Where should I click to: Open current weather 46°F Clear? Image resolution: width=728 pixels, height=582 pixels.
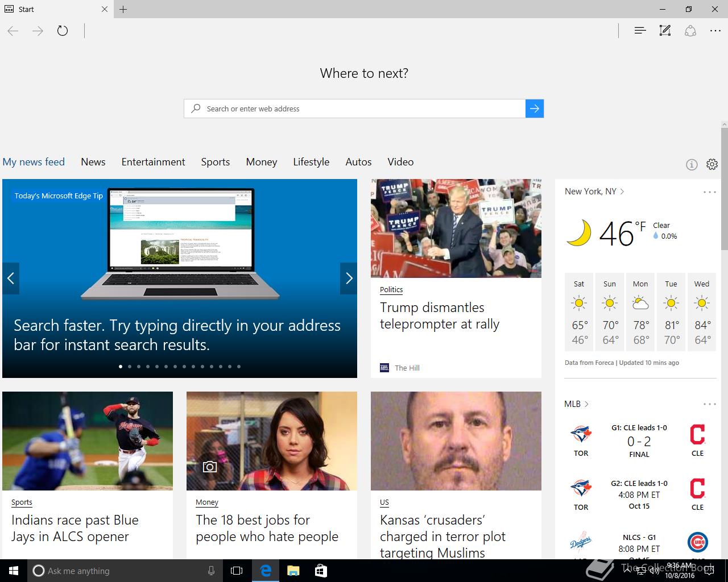[x=622, y=233]
